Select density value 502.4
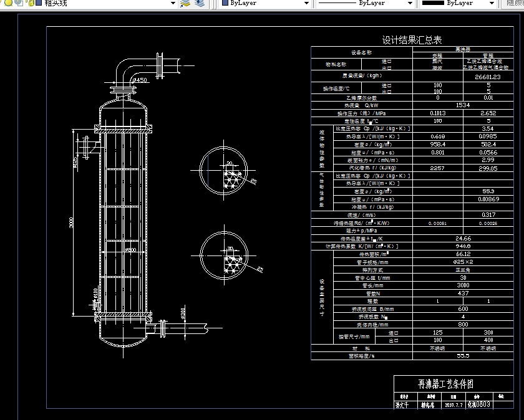 488,144
